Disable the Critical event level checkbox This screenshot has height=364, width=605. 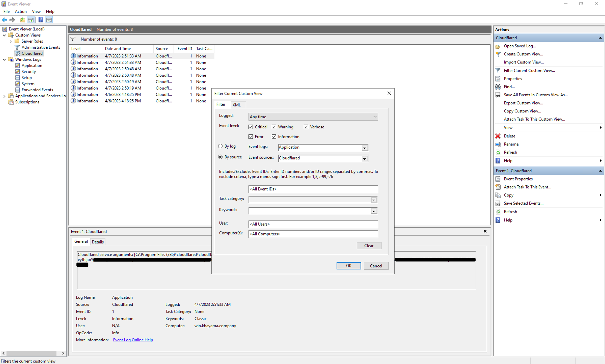[251, 127]
